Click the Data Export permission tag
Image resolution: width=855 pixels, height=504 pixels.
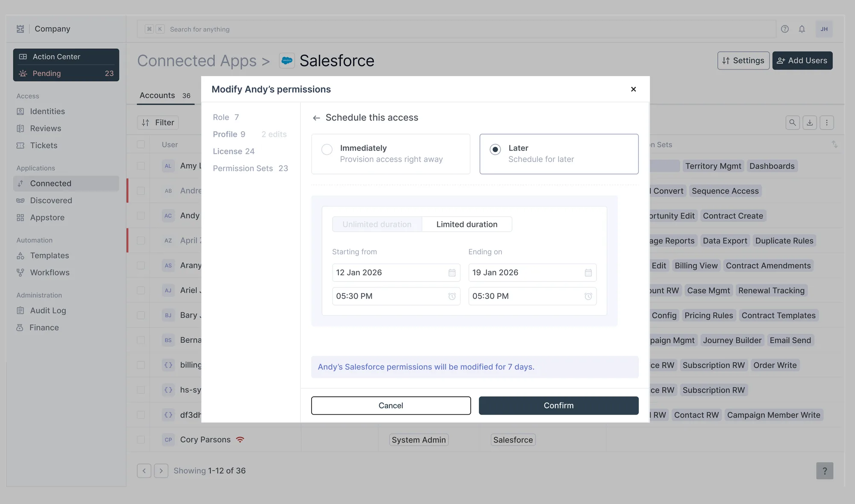725,241
